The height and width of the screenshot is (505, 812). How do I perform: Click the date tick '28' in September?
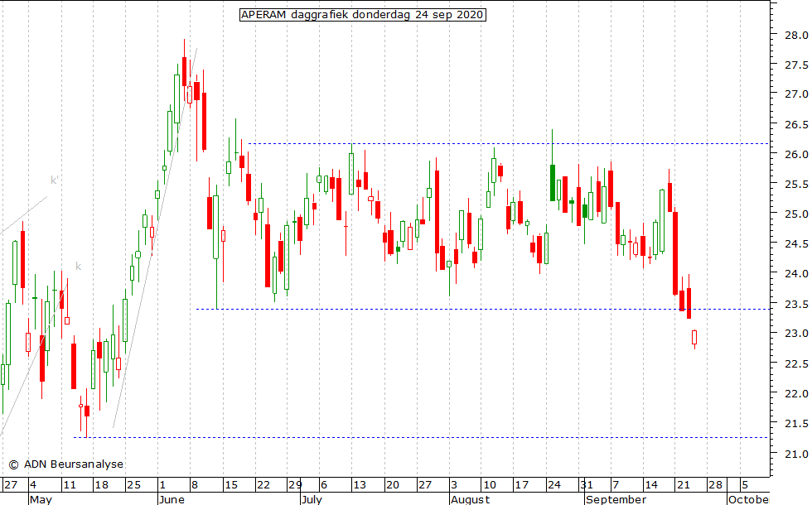716,485
